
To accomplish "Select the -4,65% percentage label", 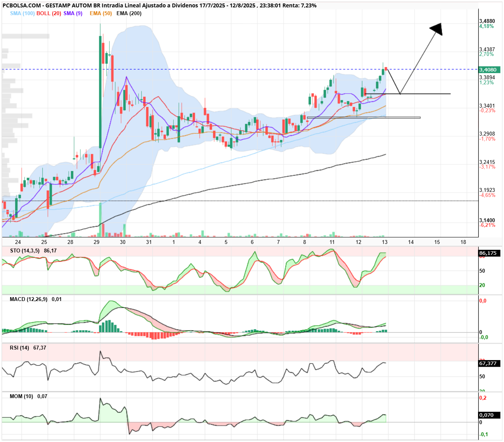I will point(487,195).
